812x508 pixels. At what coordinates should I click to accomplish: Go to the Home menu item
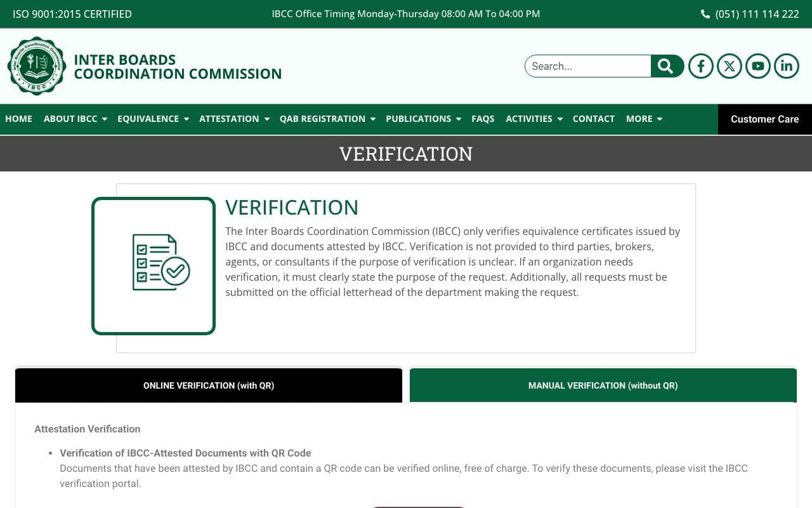click(18, 119)
